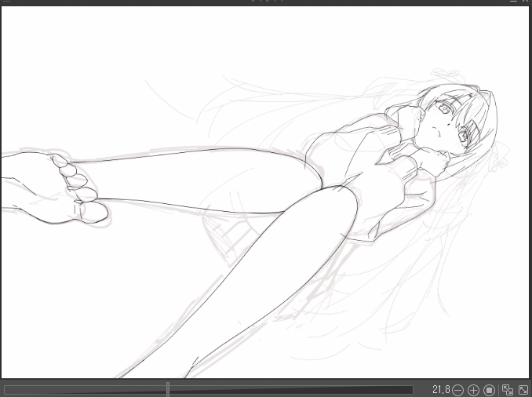The height and width of the screenshot is (397, 532).
Task: Zoom out with the minus icon
Action: pyautogui.click(x=457, y=389)
